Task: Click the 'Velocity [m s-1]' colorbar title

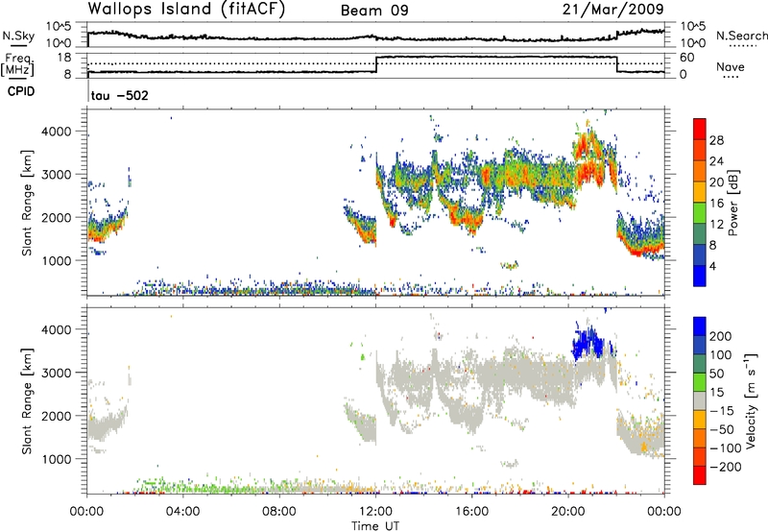Action: click(x=751, y=400)
